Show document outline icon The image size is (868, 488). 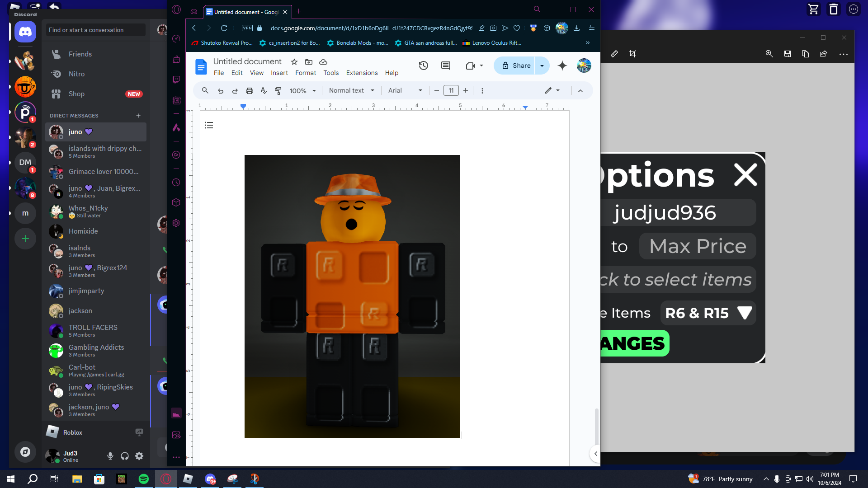tap(209, 125)
